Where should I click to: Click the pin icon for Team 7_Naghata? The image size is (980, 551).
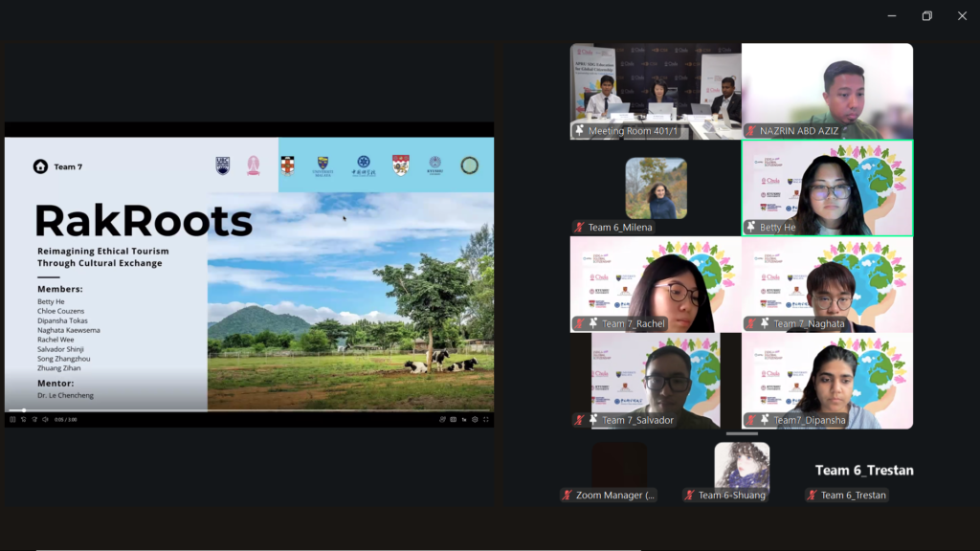[765, 323]
